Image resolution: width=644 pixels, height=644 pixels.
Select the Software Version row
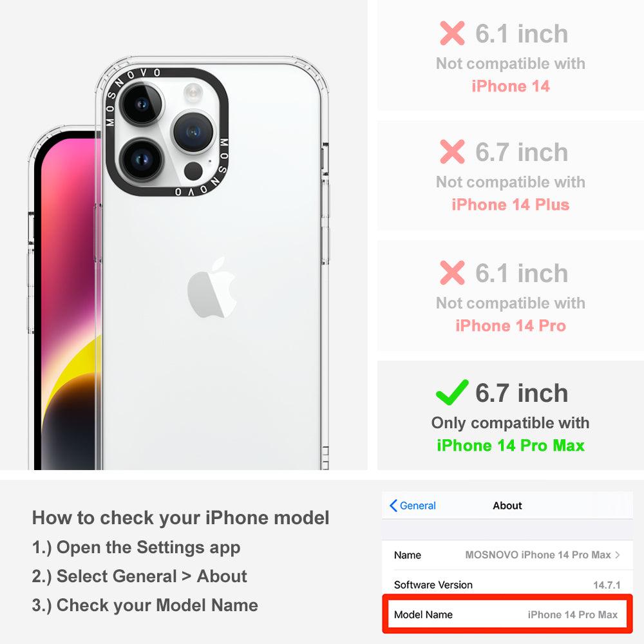(507, 584)
